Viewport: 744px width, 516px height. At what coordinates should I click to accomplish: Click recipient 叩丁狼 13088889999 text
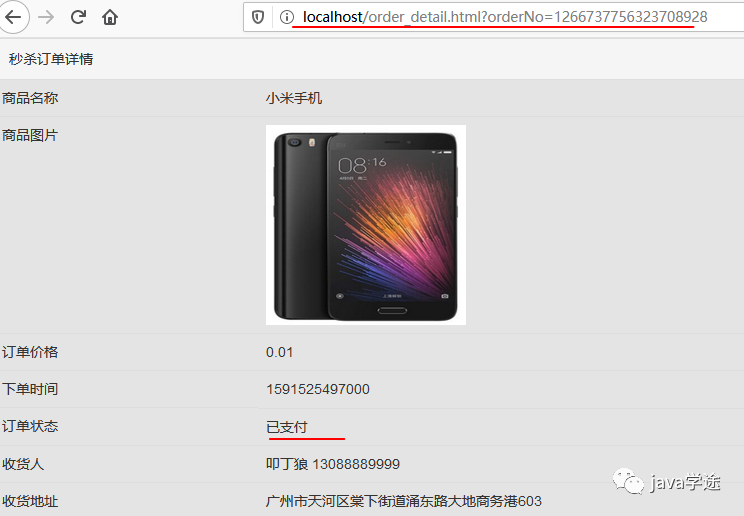(333, 464)
